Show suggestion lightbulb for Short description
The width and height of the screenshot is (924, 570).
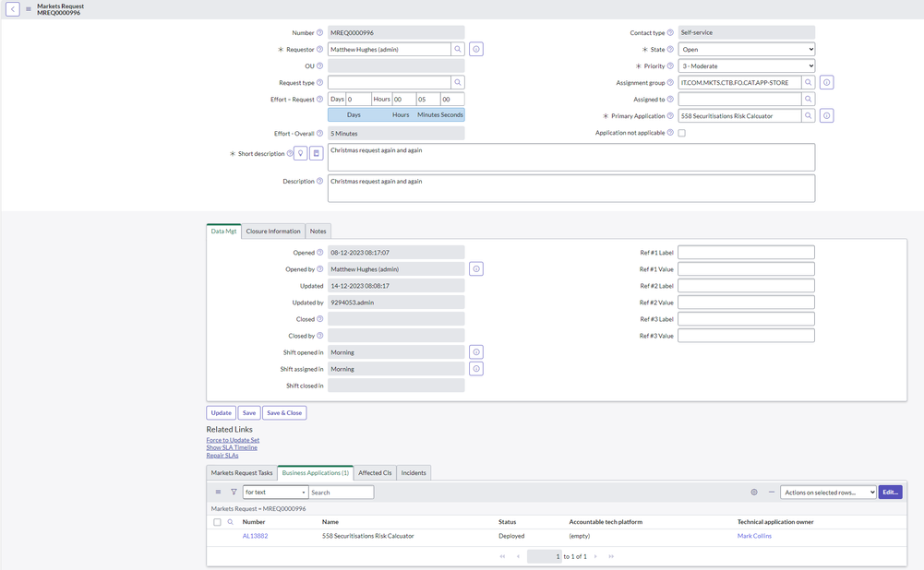point(301,154)
